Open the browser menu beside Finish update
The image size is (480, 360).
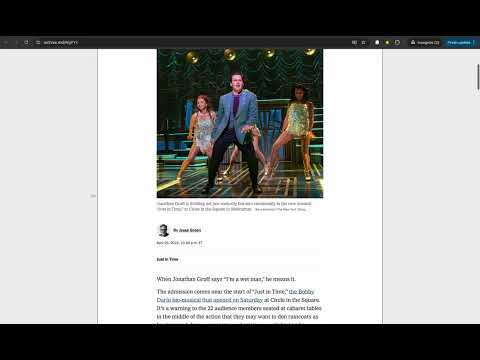click(x=475, y=42)
